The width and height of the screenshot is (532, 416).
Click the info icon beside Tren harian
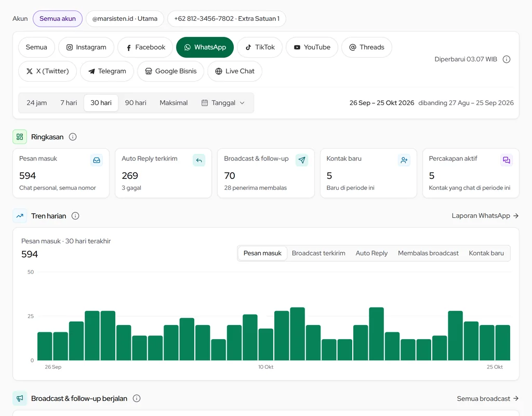coord(75,216)
